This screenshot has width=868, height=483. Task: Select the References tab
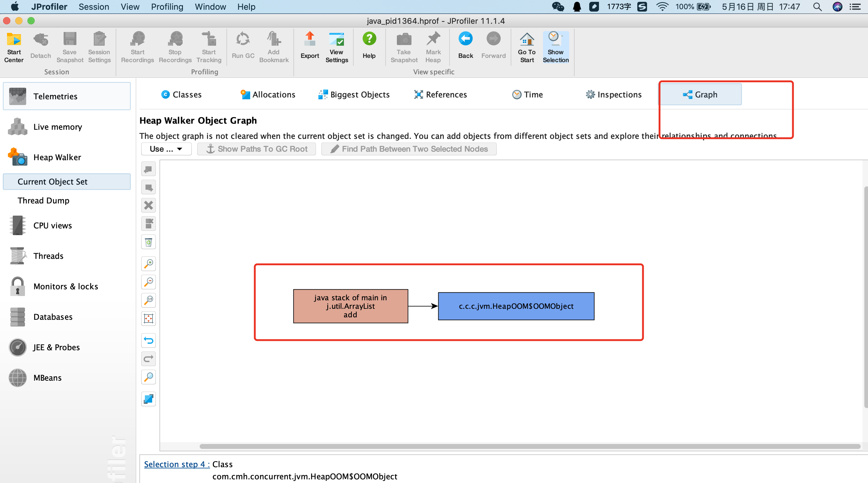(440, 95)
